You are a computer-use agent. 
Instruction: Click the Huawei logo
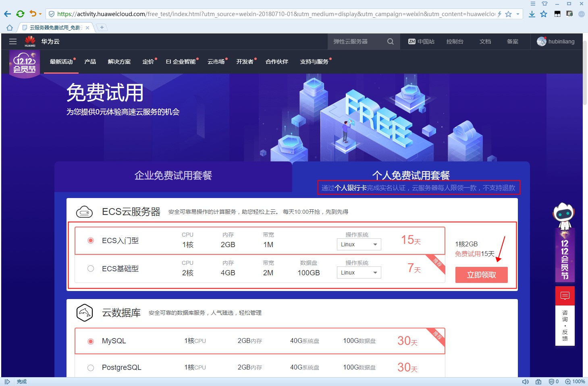30,41
